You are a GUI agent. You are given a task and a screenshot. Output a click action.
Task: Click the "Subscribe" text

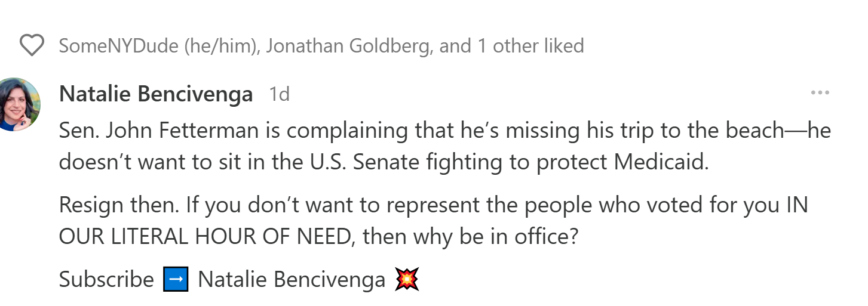pos(106,279)
